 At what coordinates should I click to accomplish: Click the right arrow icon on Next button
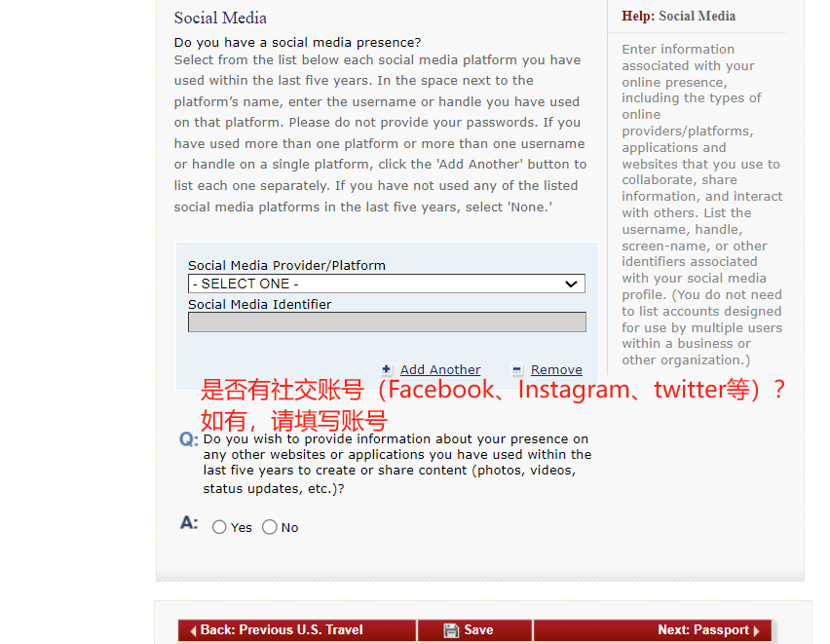click(x=757, y=630)
